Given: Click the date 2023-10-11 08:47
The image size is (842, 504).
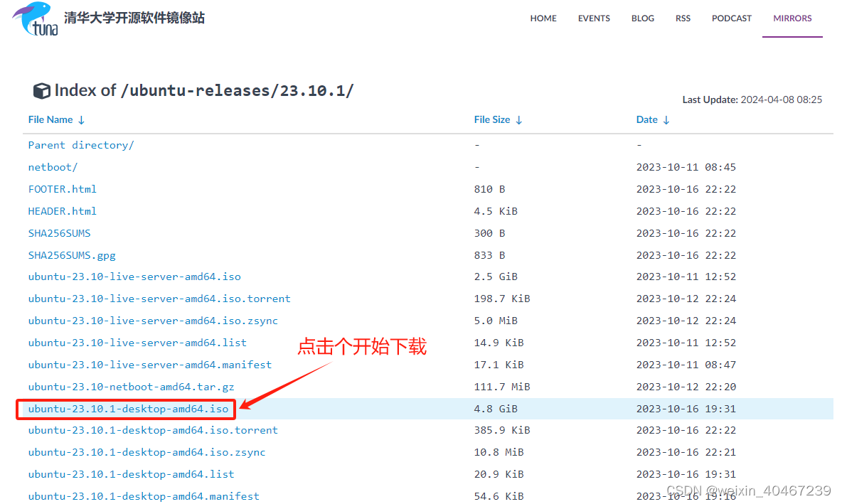Looking at the screenshot, I should (686, 365).
